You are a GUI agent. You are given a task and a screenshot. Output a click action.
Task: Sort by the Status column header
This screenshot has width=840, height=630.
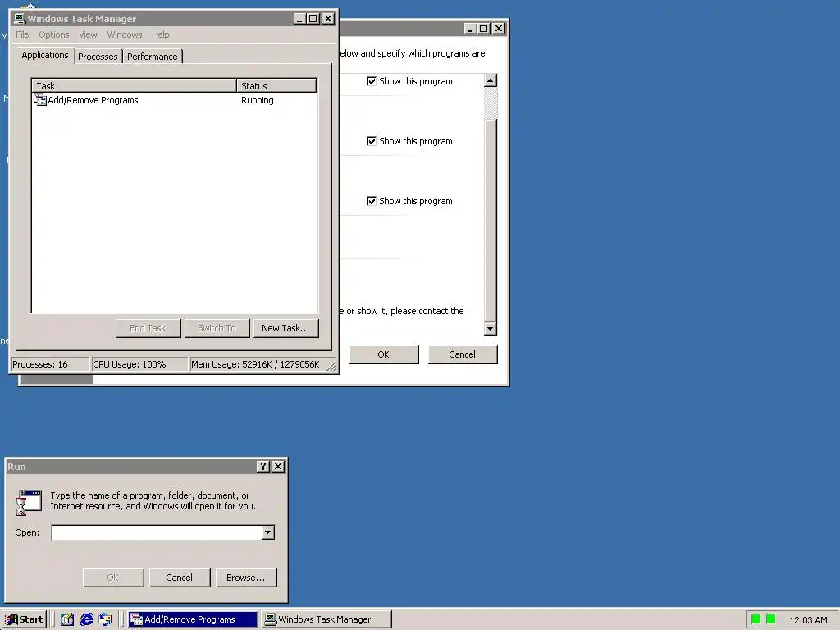(x=276, y=85)
